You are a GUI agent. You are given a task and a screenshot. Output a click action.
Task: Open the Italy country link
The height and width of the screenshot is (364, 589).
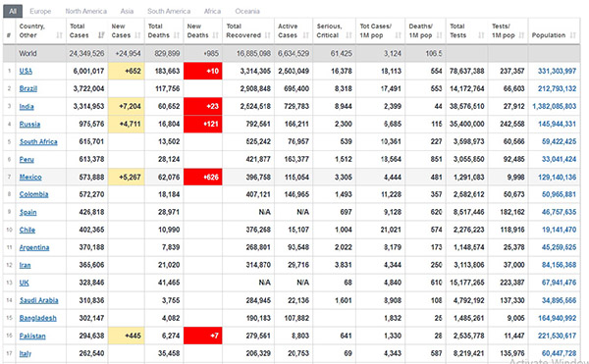tap(26, 353)
